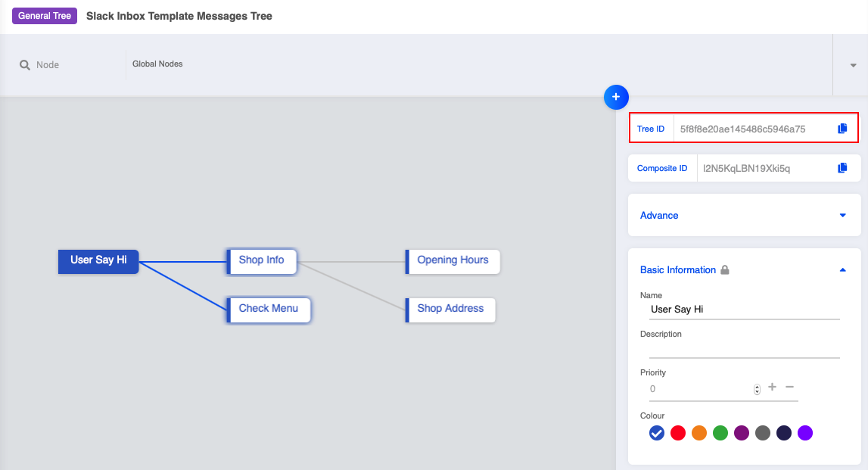Pick the violet colour swatch
The height and width of the screenshot is (470, 868).
805,433
